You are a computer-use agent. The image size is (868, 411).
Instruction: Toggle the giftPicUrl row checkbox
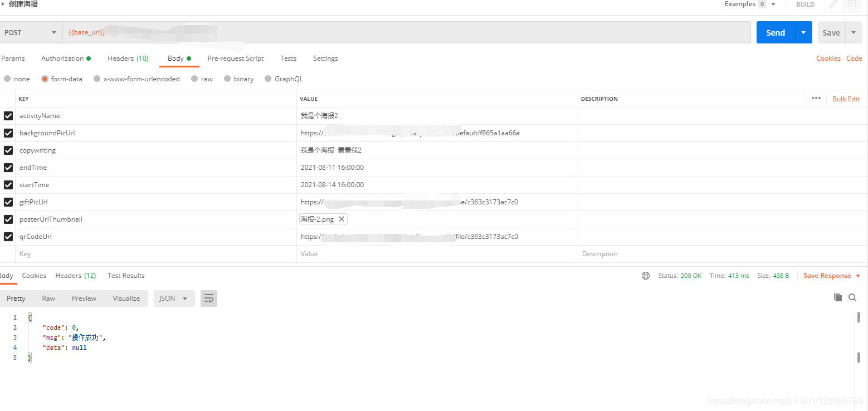(x=8, y=202)
